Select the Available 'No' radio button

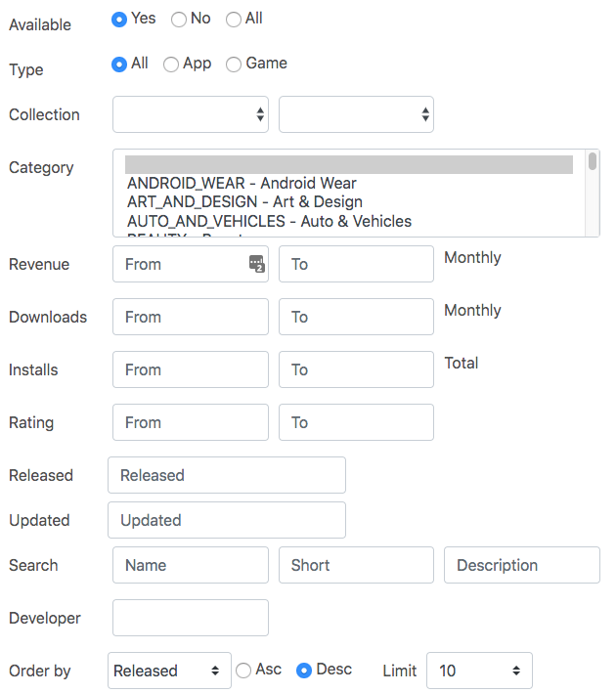point(179,19)
